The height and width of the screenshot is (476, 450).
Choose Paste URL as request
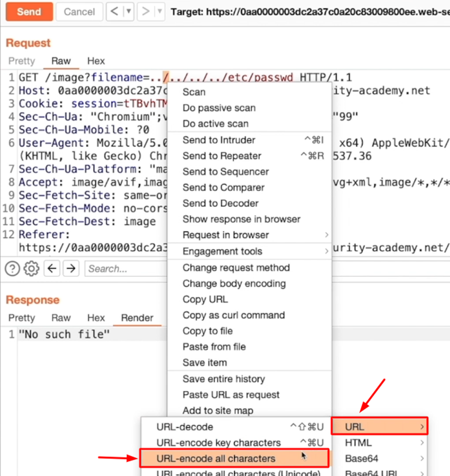[249, 394]
